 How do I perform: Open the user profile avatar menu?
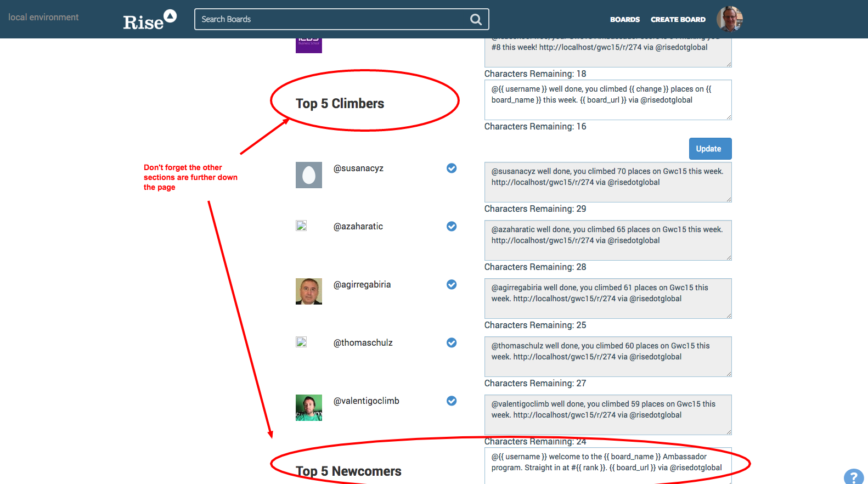click(729, 19)
